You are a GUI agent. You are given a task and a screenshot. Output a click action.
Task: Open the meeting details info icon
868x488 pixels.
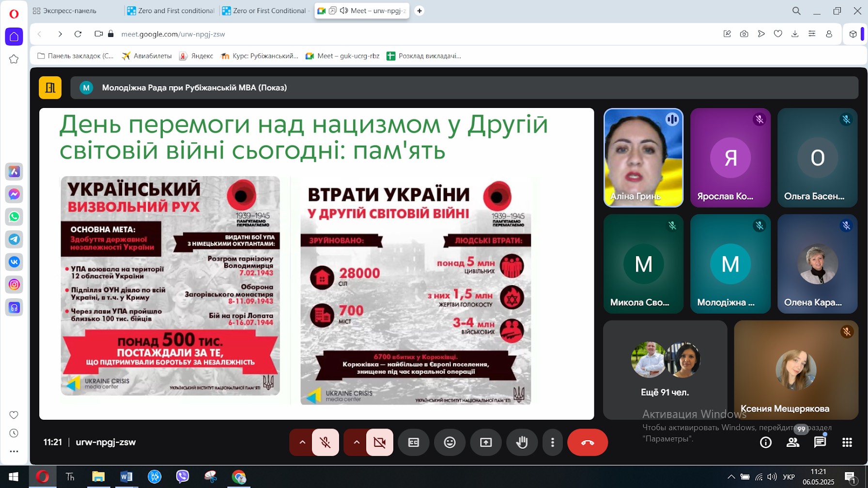tap(766, 442)
